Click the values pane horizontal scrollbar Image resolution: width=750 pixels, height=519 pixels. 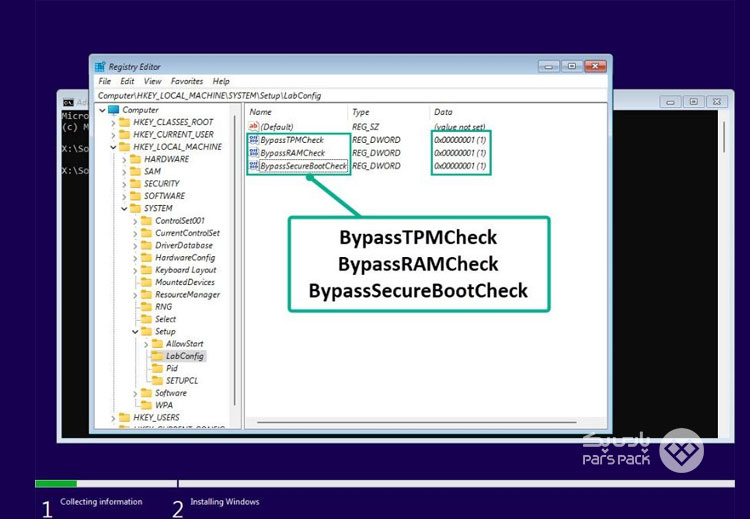point(416,422)
